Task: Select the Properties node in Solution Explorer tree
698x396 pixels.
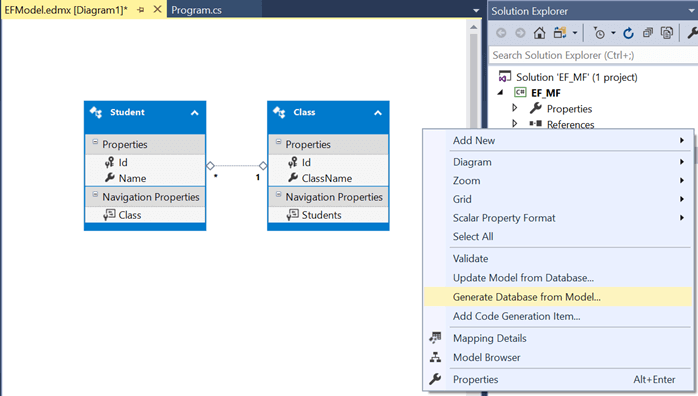Action: 569,109
